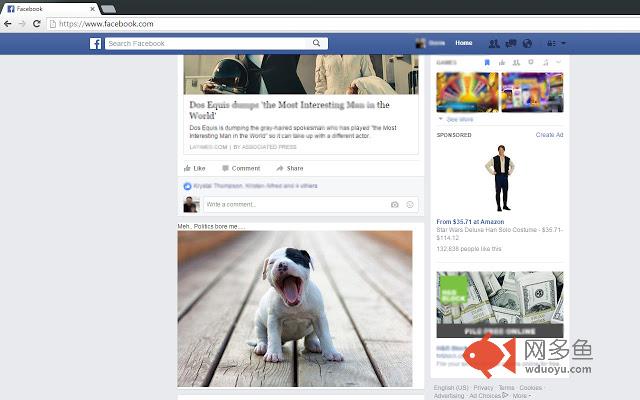Image resolution: width=640 pixels, height=400 pixels.
Task: Open the yawning puppy photo
Action: [x=295, y=309]
